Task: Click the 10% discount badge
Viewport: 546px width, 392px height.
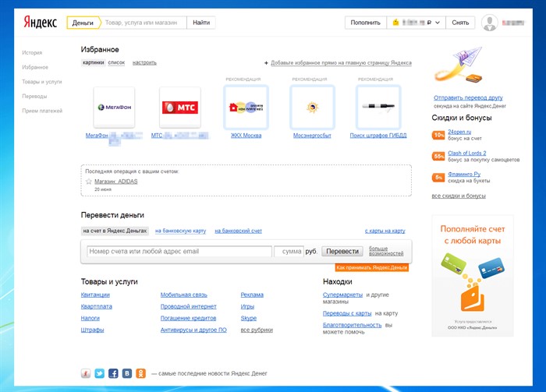Action: (x=438, y=135)
